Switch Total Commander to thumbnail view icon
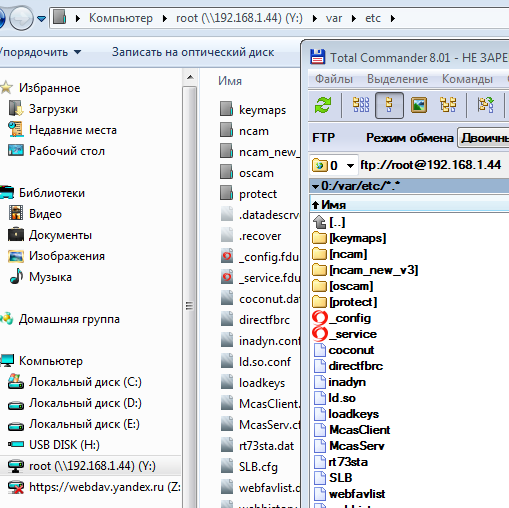The image size is (509, 508). click(419, 105)
